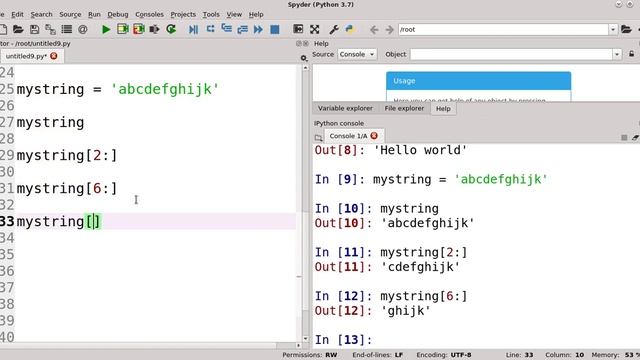Open the Source menu
Viewport: 640px width, 360px height.
click(70, 14)
